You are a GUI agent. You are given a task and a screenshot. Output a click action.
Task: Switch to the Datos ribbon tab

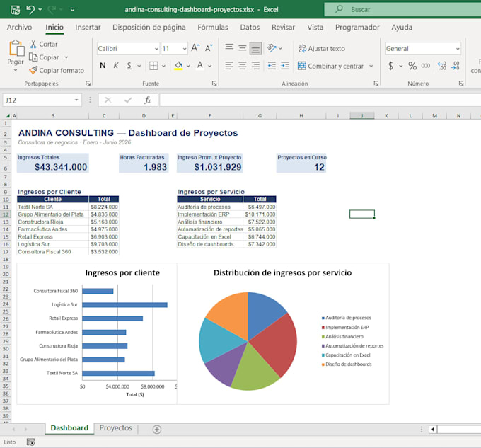pyautogui.click(x=250, y=28)
